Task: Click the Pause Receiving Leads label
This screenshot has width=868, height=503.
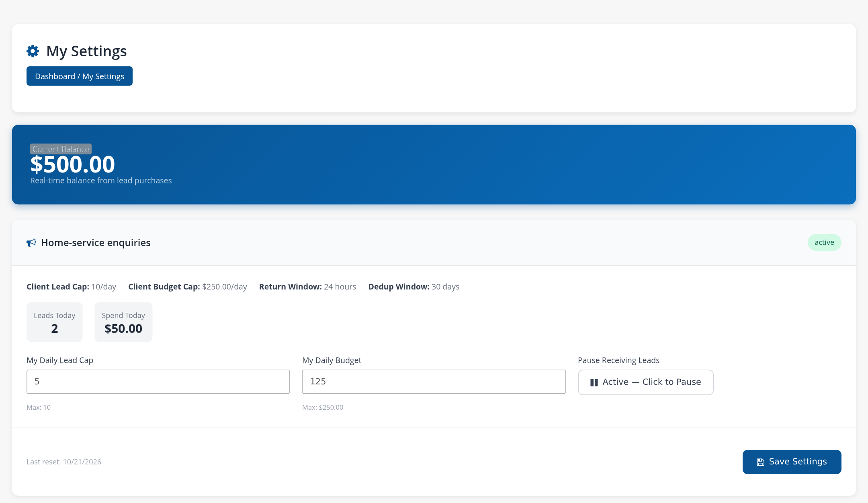Action: click(618, 360)
